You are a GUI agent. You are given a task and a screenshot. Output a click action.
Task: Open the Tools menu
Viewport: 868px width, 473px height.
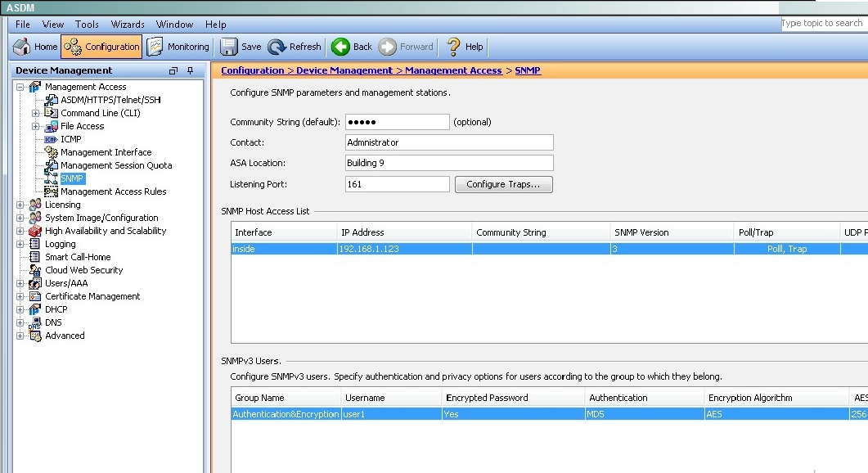87,25
